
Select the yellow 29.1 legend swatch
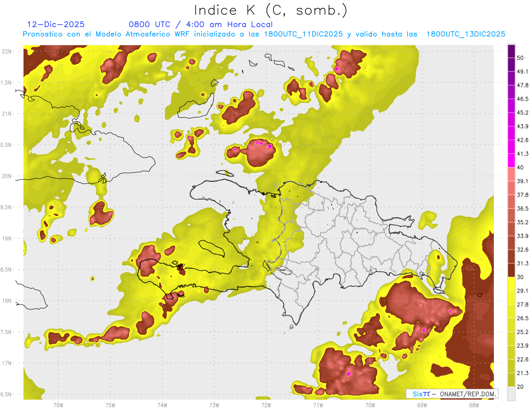click(x=511, y=284)
